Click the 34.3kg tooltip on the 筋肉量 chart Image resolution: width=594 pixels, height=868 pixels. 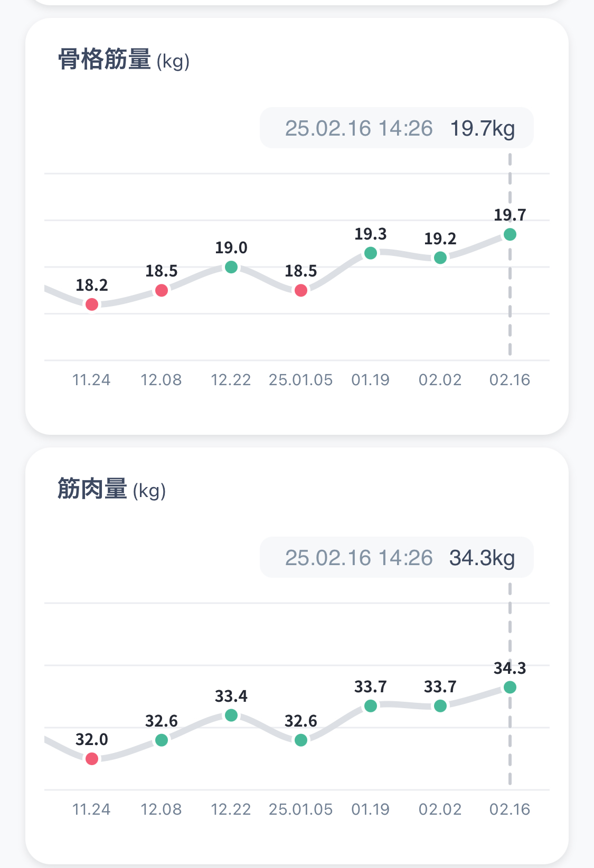[x=397, y=558]
